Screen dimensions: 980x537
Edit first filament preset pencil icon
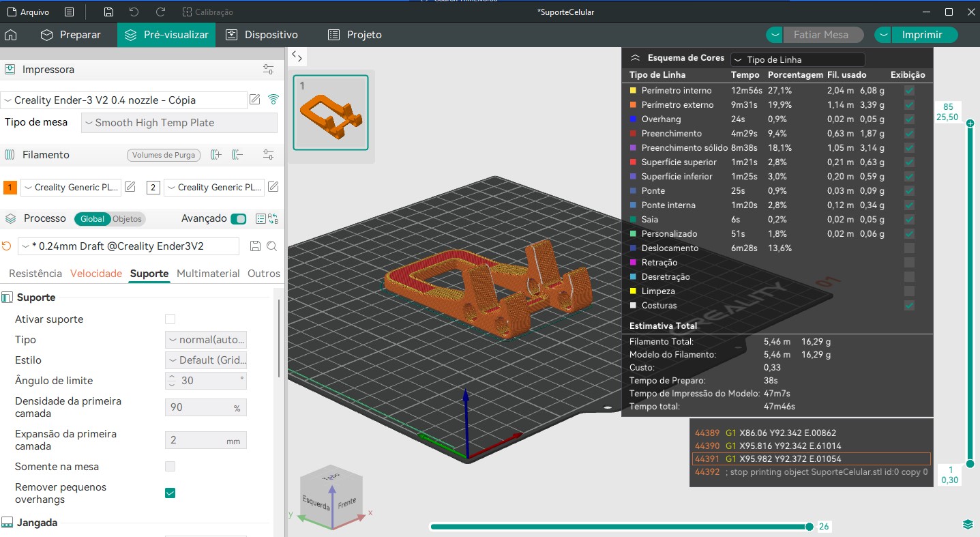(x=130, y=187)
